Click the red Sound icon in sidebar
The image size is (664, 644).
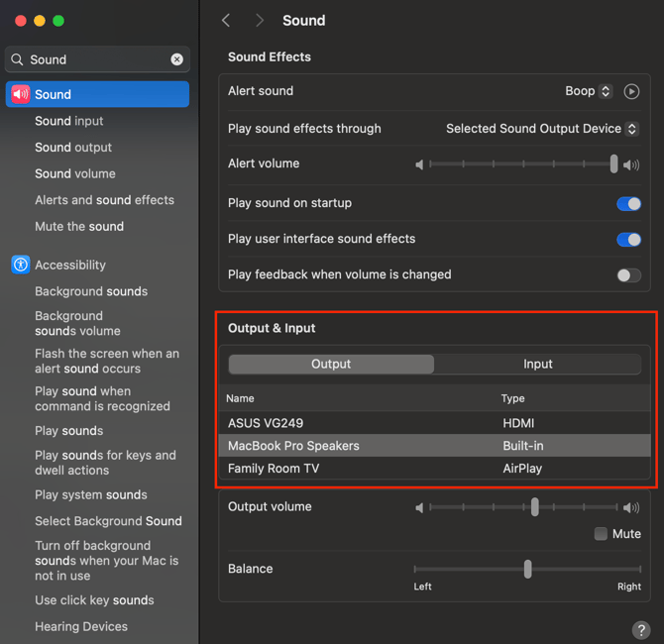point(21,94)
